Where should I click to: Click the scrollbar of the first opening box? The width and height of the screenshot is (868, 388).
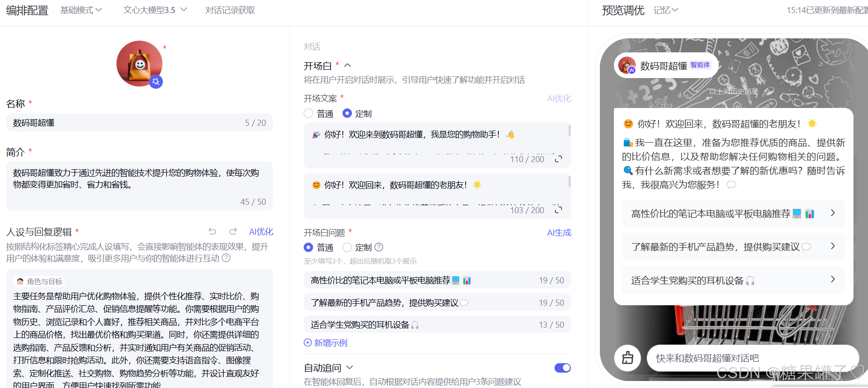(569, 130)
